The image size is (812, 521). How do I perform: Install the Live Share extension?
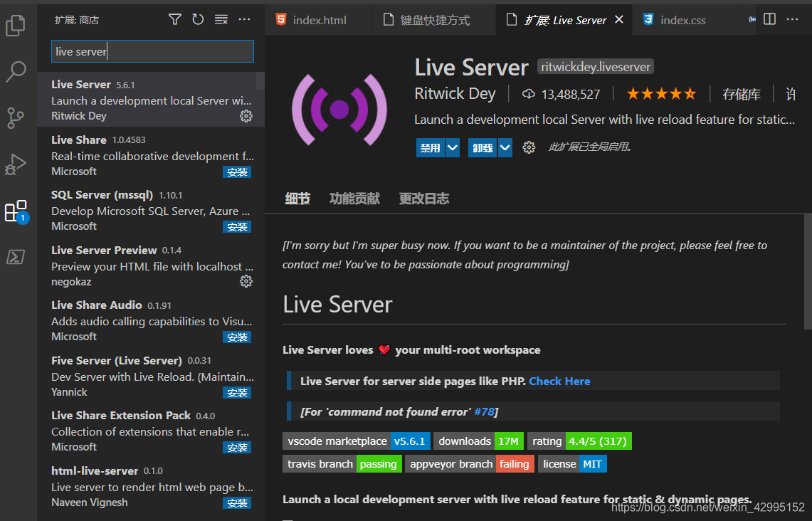[x=237, y=172]
